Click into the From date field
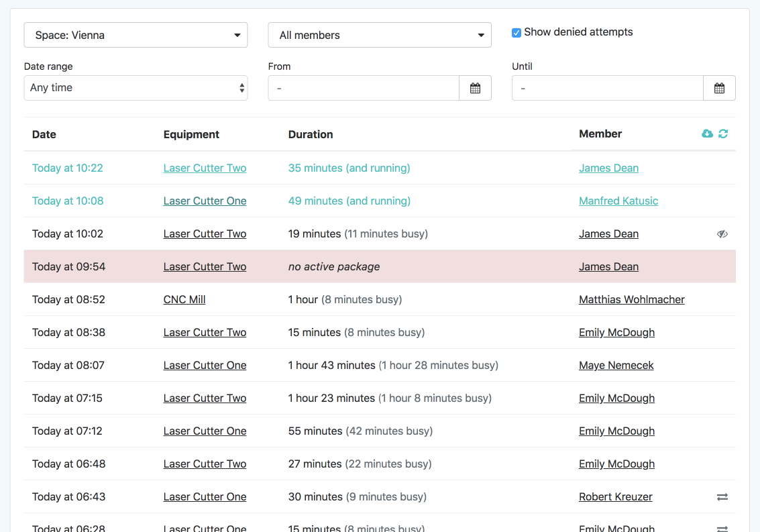Viewport: 760px width, 532px height. [x=364, y=88]
